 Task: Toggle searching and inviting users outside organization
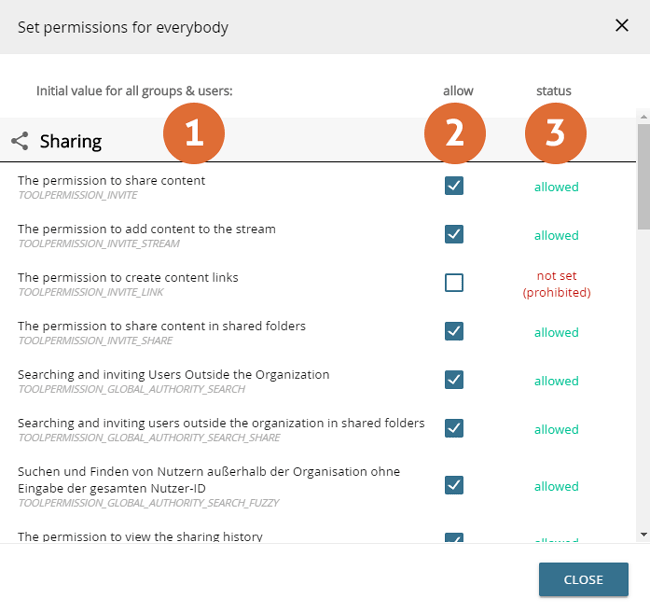[x=454, y=380]
